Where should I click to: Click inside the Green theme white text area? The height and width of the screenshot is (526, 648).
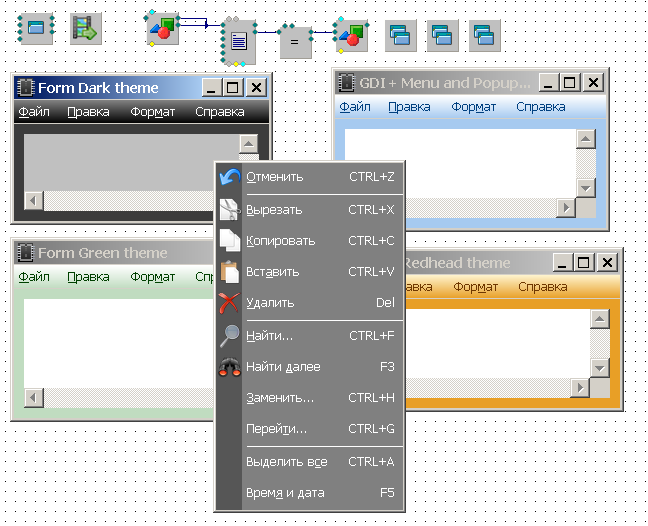[x=119, y=343]
